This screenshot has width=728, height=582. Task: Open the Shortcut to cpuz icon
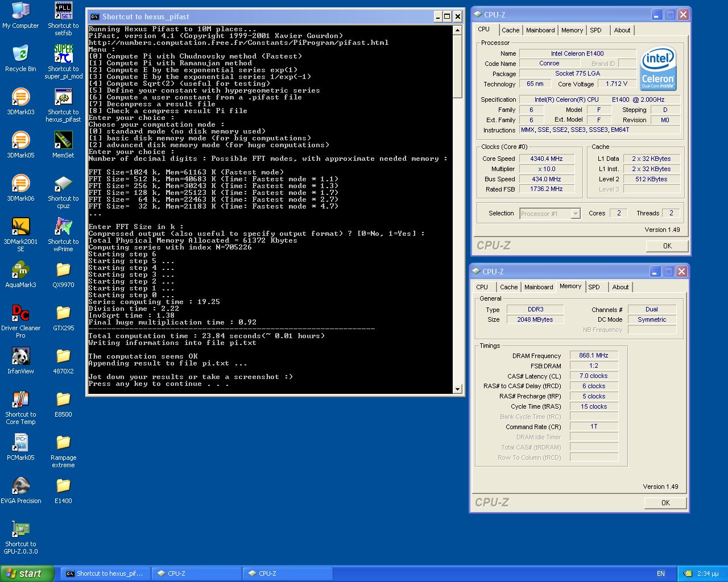click(x=63, y=192)
